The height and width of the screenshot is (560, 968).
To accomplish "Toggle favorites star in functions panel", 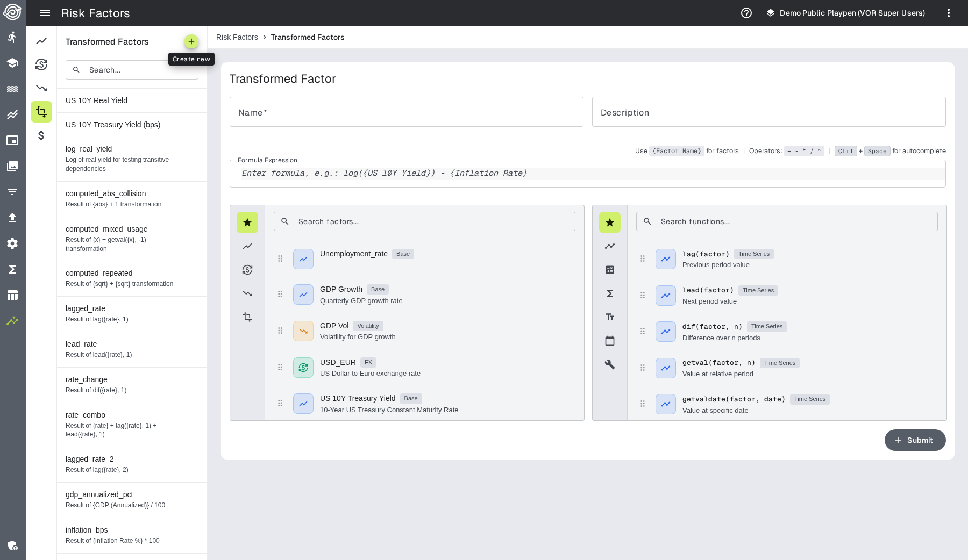I will [609, 222].
